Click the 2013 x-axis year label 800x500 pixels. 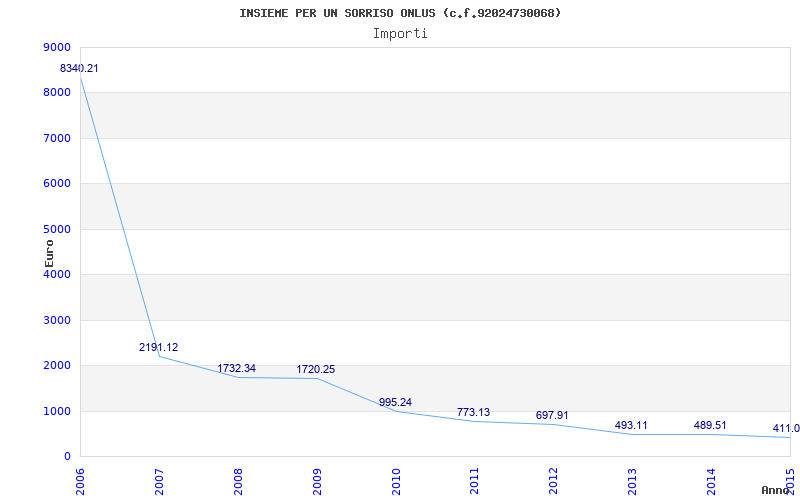coord(632,482)
